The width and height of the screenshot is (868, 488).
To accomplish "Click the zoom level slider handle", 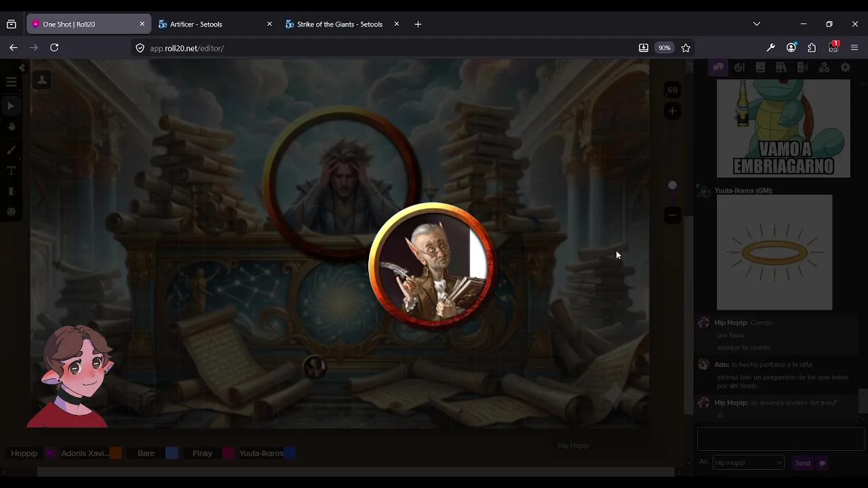I will 672,185.
